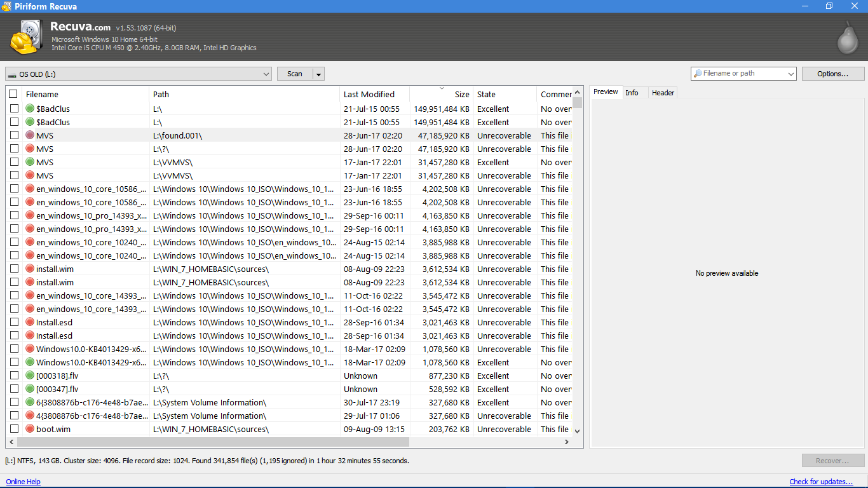
Task: Toggle the select-all checkbox in the header
Action: coord(13,94)
